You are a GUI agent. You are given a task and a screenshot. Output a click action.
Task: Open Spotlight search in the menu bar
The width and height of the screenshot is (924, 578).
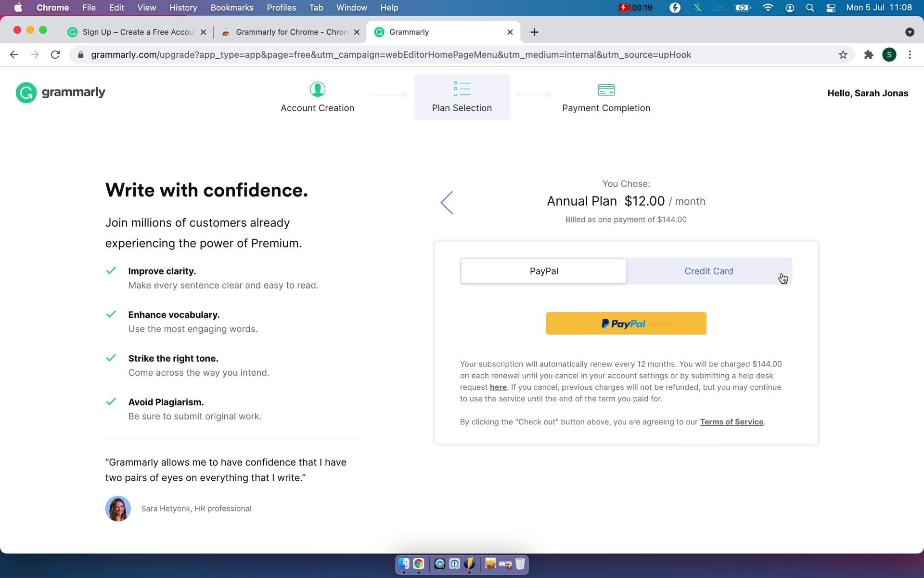pos(810,8)
